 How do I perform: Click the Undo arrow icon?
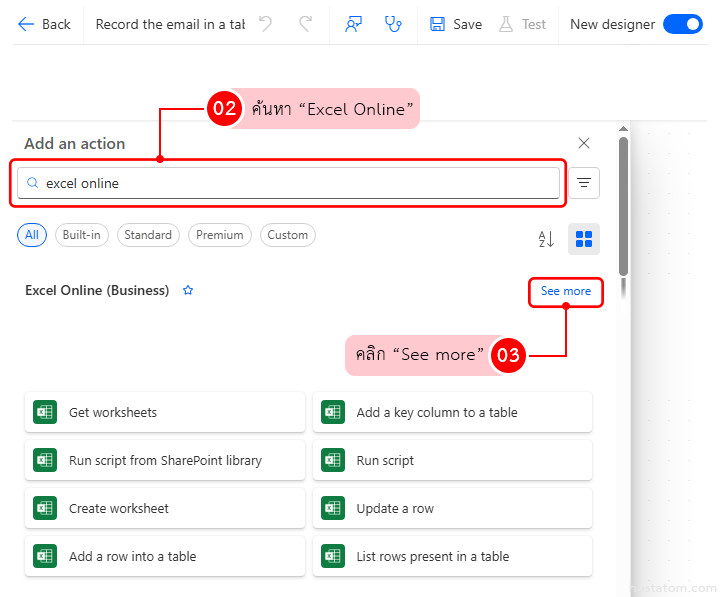coord(265,24)
